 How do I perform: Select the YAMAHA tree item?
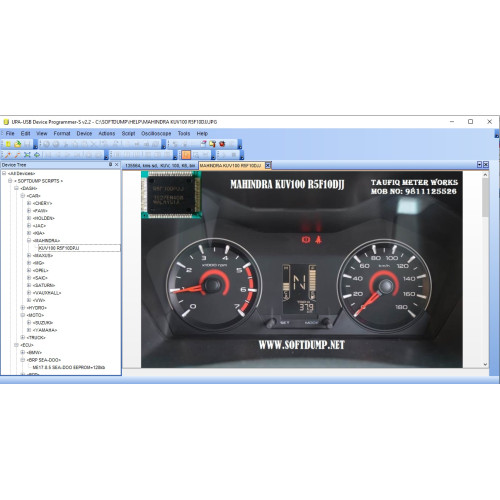[x=45, y=330]
